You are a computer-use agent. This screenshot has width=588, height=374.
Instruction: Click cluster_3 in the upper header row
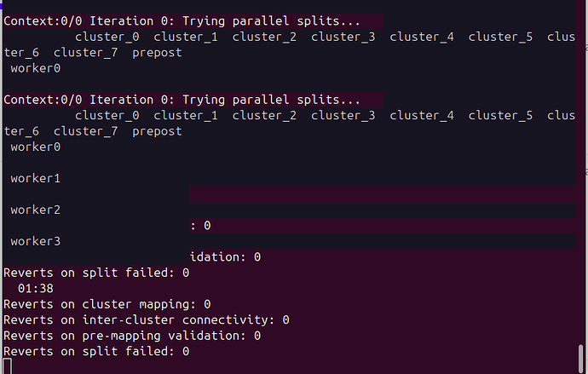click(343, 37)
